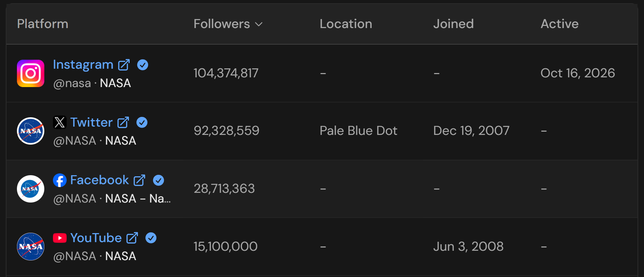The image size is (644, 277).
Task: Click the '@NASA · NASA – Na...' Facebook handle
Action: tap(112, 199)
